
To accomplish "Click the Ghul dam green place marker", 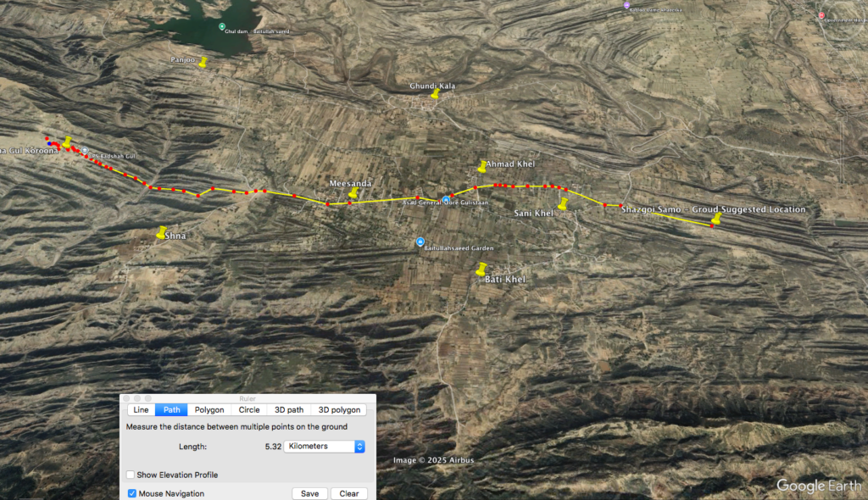I will point(222,26).
